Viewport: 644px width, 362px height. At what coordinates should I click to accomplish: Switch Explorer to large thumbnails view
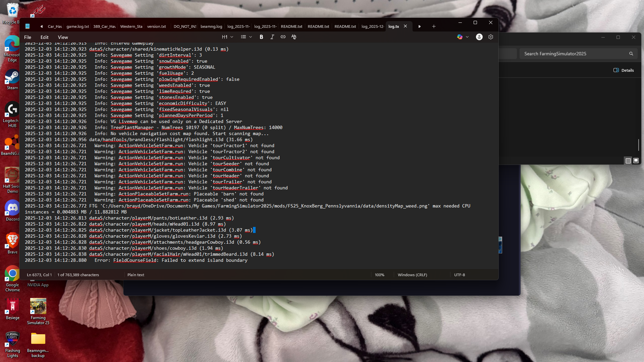[636, 161]
